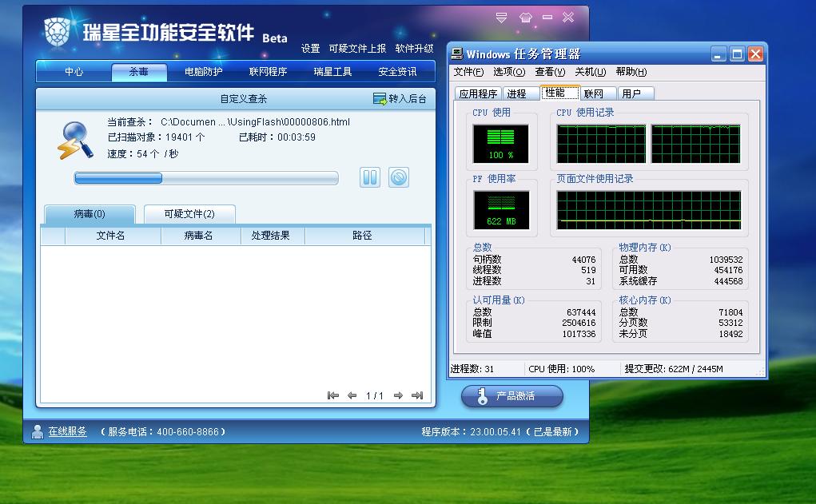Screen dimensions: 816x504
Task: Open the 在线服务 link
Action: coord(68,431)
